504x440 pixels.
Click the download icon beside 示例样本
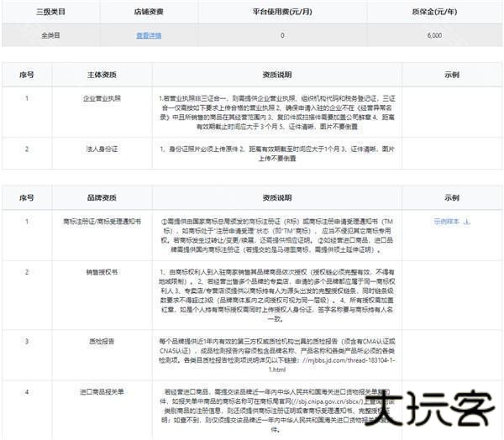[467, 222]
